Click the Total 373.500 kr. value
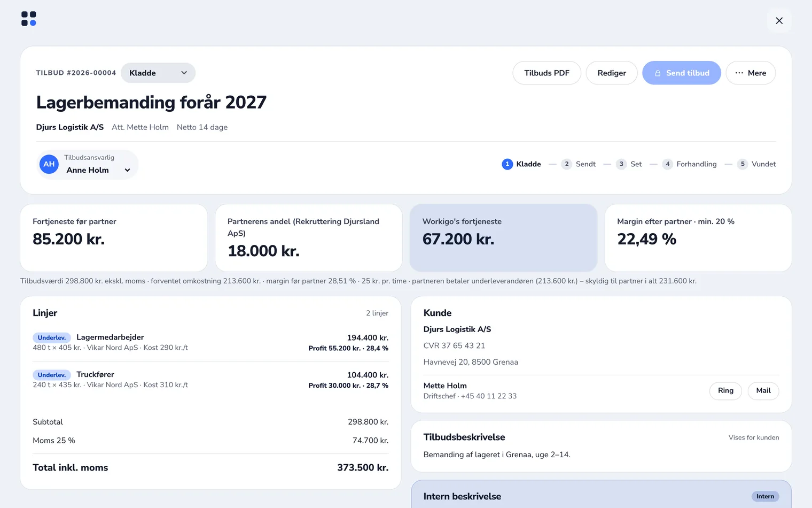812x508 pixels. pyautogui.click(x=363, y=467)
